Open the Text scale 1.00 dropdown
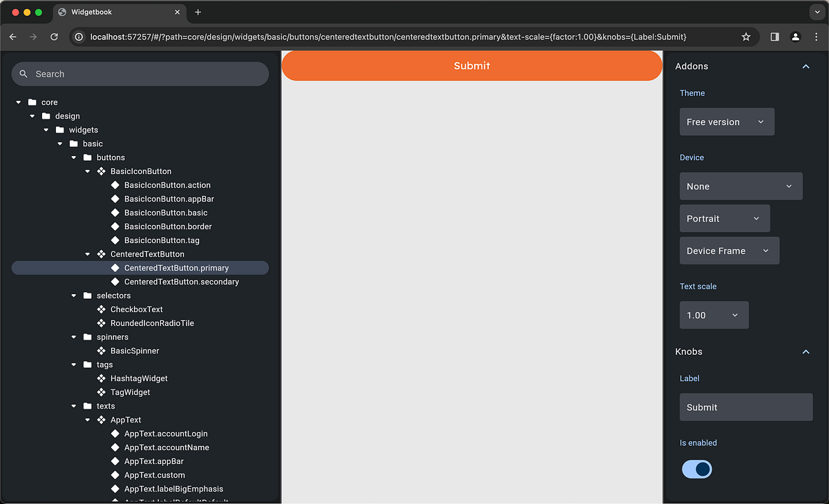This screenshot has width=829, height=504. point(714,315)
